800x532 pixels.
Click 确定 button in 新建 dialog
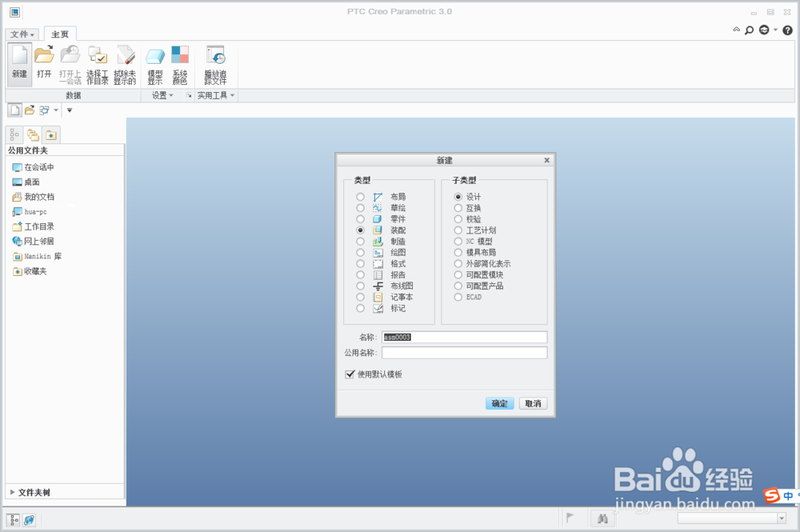coord(499,403)
